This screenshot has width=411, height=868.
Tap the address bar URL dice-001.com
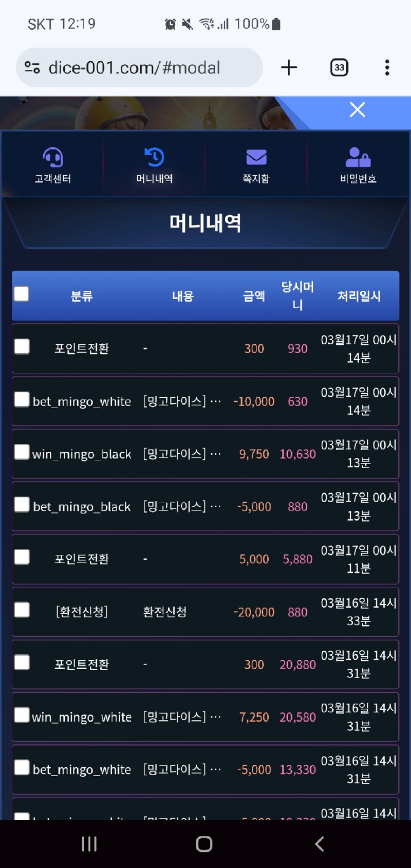click(134, 67)
